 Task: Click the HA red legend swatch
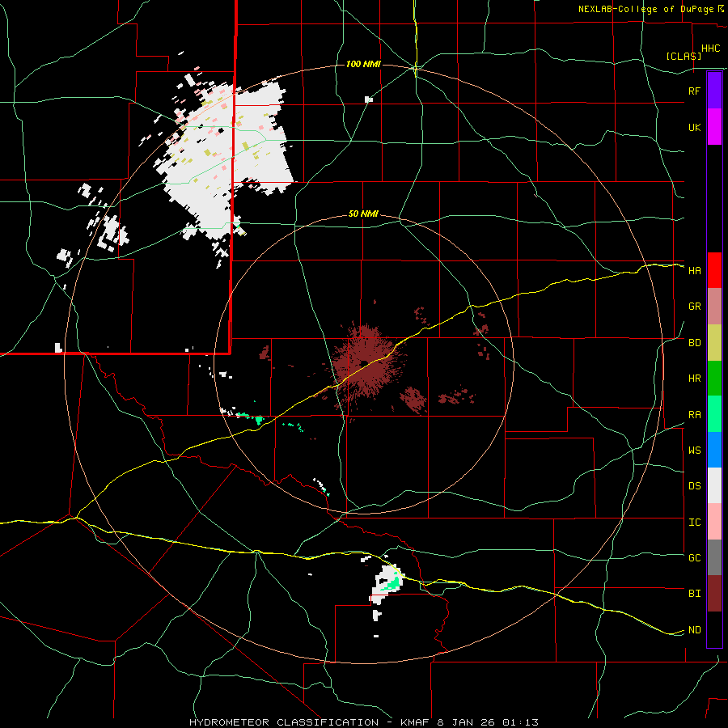714,270
